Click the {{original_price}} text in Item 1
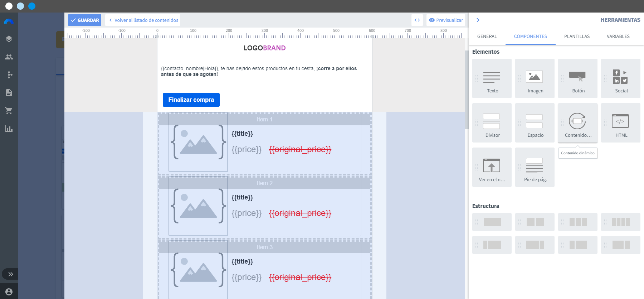 point(300,149)
